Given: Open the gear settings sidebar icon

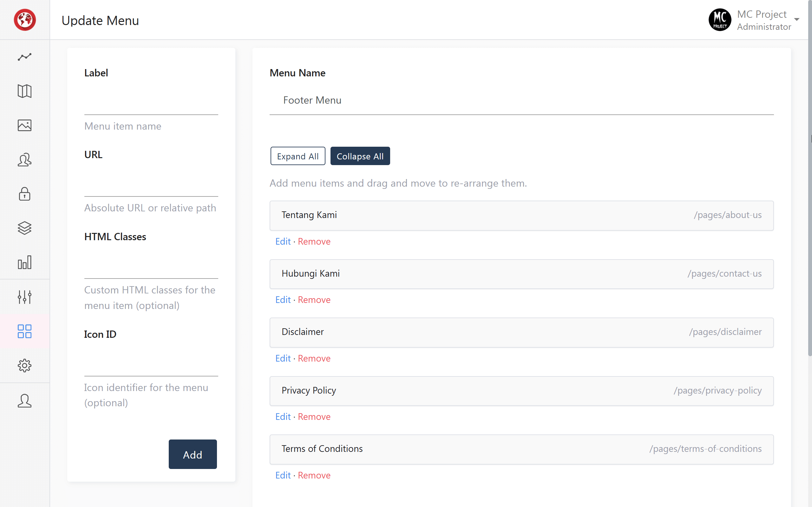Looking at the screenshot, I should coord(24,365).
